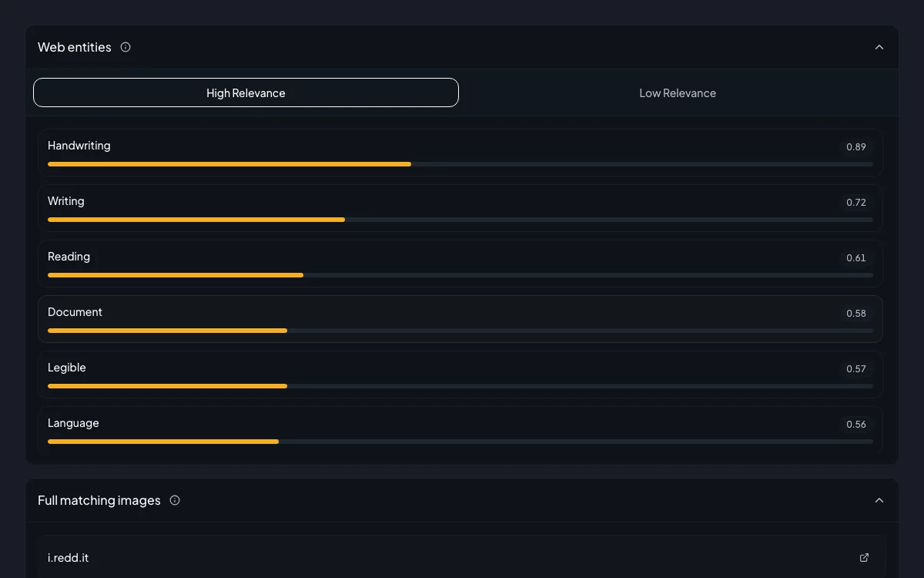Click the 0.56 score badge
This screenshot has width=924, height=578.
[856, 424]
